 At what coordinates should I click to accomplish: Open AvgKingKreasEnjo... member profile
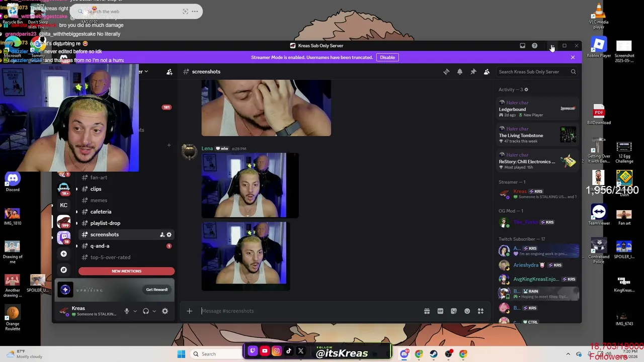[537, 279]
